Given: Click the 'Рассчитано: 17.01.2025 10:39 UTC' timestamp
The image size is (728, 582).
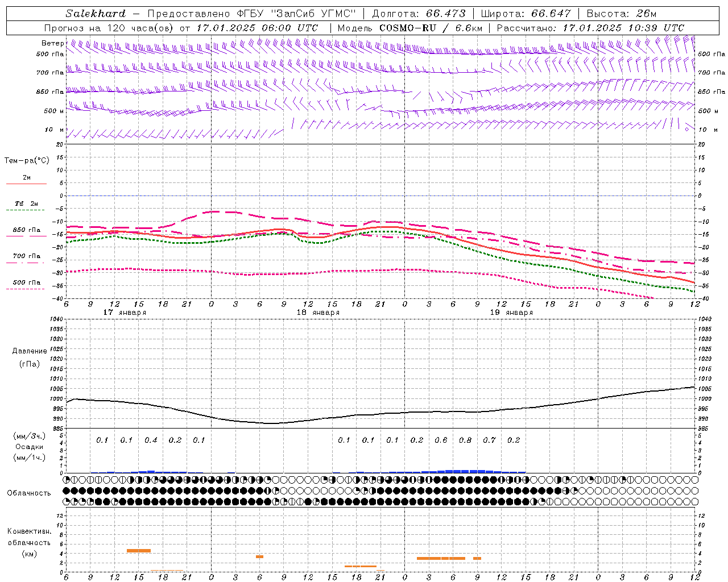Looking at the screenshot, I should click(590, 28).
